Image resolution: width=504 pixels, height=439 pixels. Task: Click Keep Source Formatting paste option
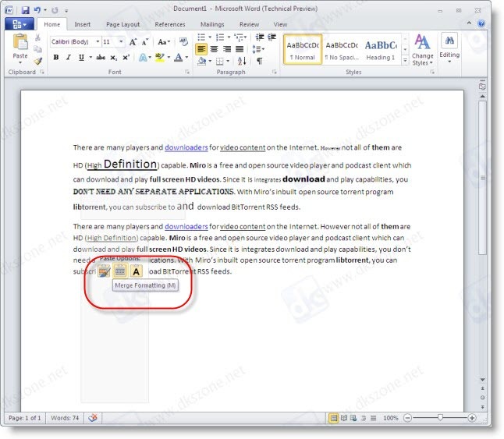[104, 271]
